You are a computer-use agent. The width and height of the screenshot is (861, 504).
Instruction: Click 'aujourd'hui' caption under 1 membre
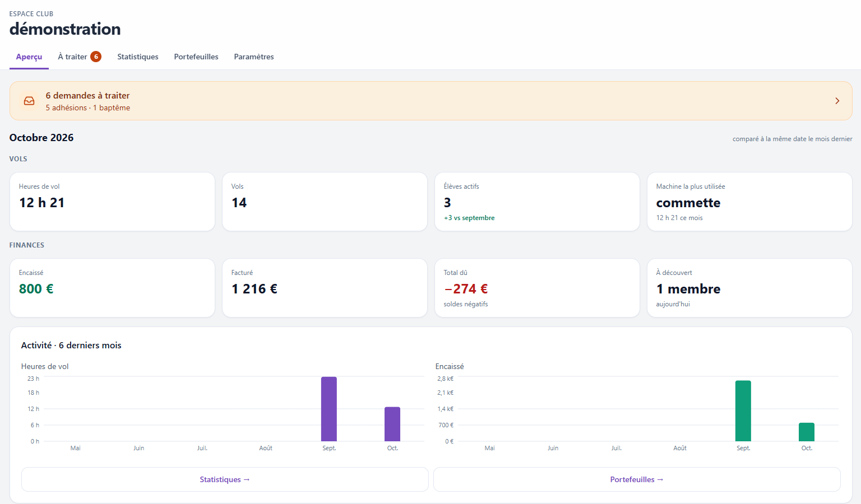tap(673, 304)
